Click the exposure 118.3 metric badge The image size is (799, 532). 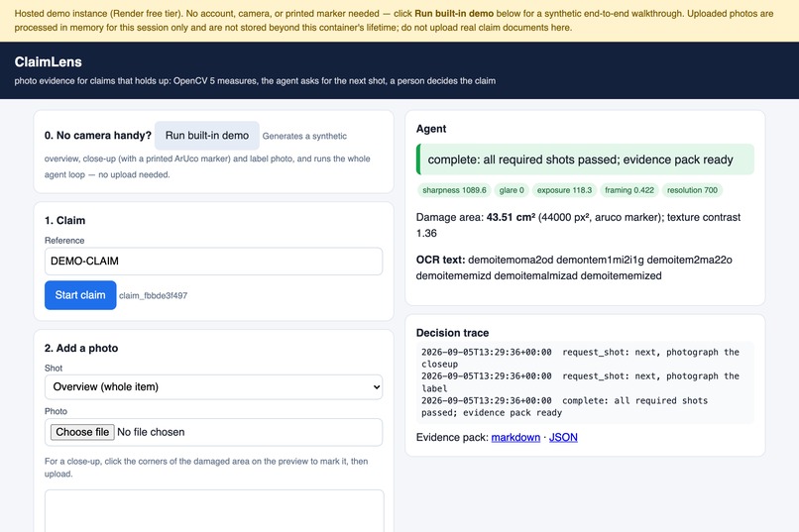(x=564, y=190)
